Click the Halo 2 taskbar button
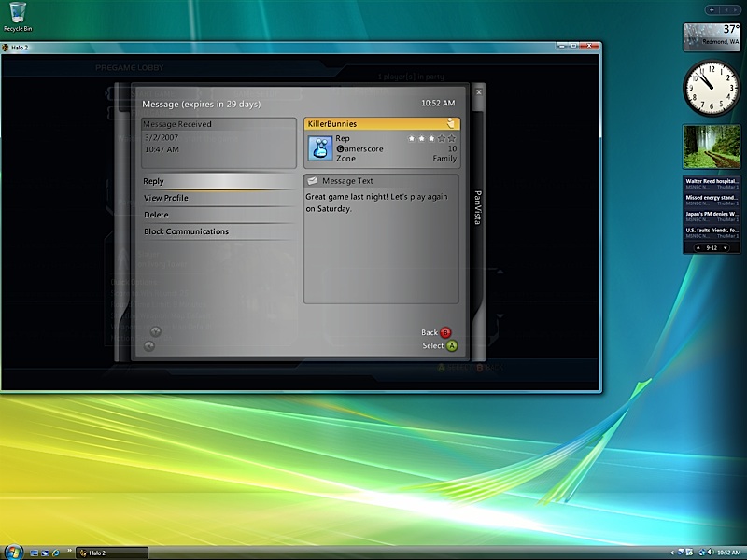This screenshot has width=747, height=560. tap(111, 553)
